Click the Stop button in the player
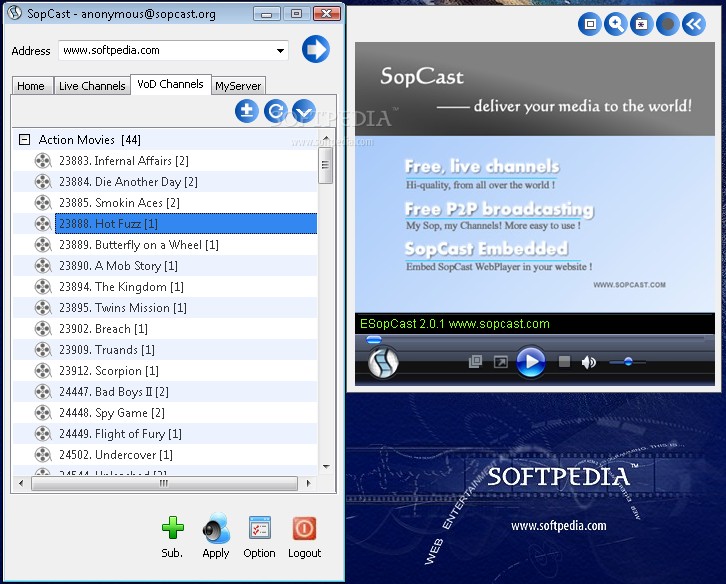726x584 pixels. tap(564, 362)
